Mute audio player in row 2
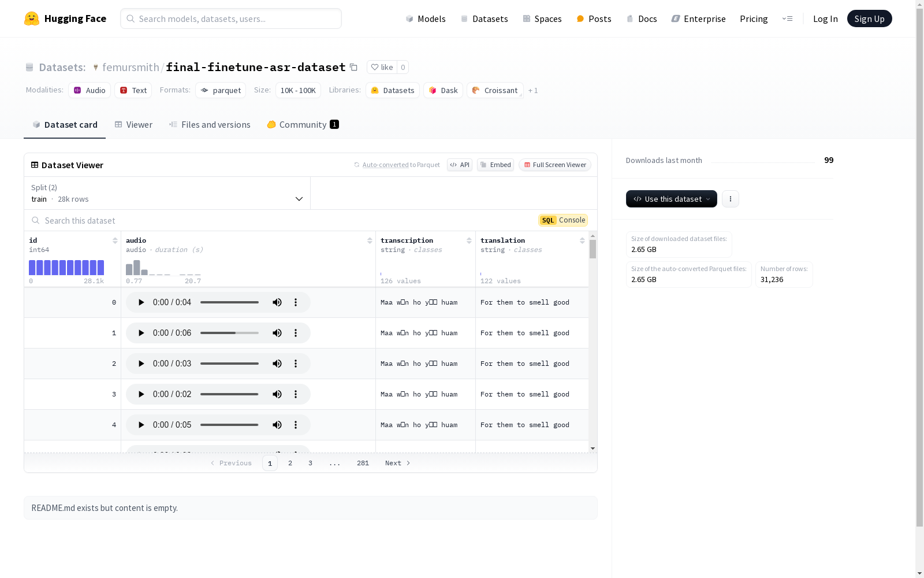This screenshot has height=578, width=924. pos(277,364)
